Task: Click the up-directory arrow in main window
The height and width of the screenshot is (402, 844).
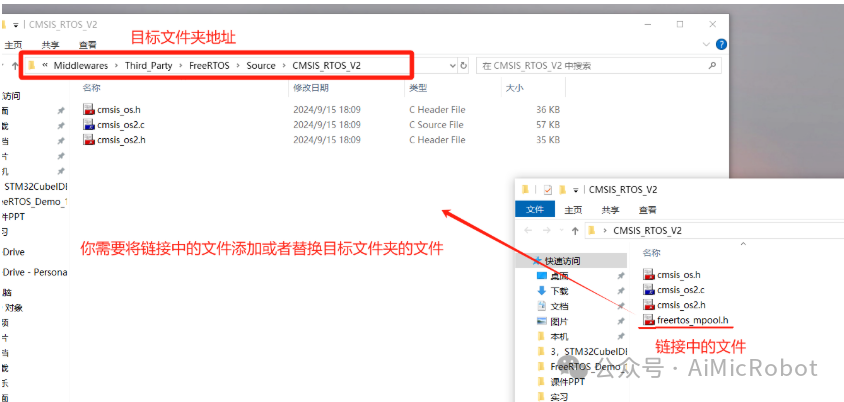Action: click(15, 65)
